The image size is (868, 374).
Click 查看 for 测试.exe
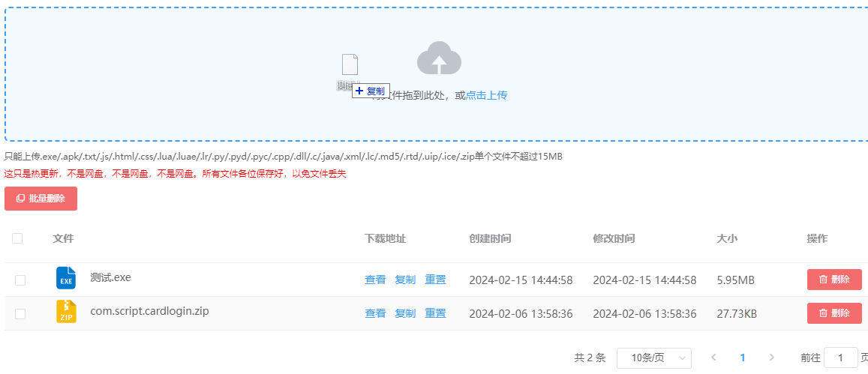(375, 280)
